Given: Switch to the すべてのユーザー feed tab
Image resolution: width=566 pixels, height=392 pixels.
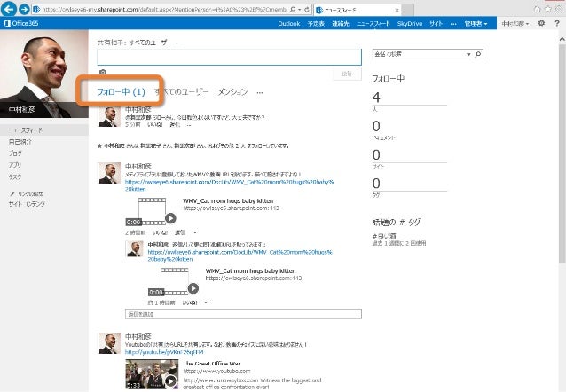Looking at the screenshot, I should pos(182,91).
